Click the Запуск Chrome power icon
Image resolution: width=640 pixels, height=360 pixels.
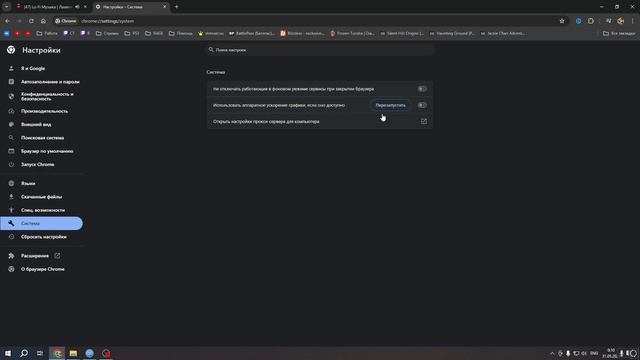click(x=11, y=164)
